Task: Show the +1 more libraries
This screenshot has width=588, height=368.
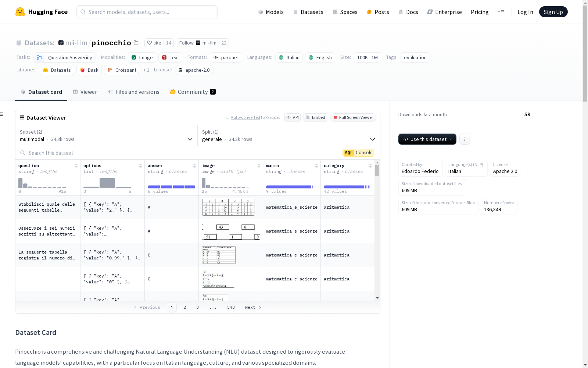Action: click(x=146, y=70)
